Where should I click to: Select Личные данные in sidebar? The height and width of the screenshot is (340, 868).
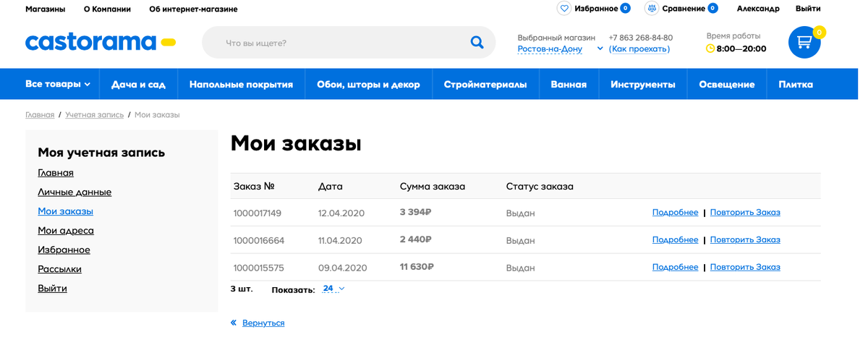[x=75, y=192]
